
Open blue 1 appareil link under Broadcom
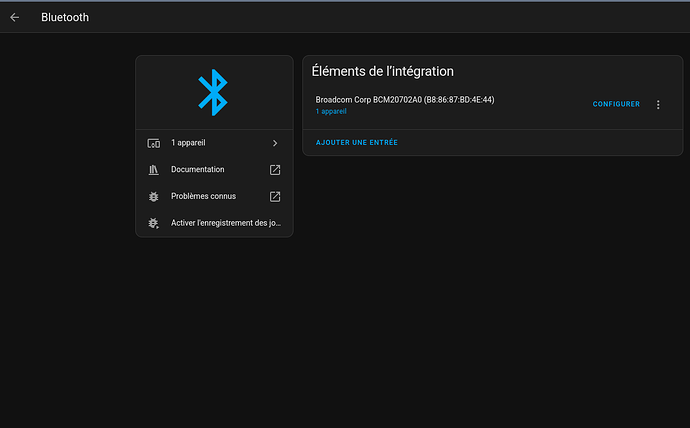point(331,112)
